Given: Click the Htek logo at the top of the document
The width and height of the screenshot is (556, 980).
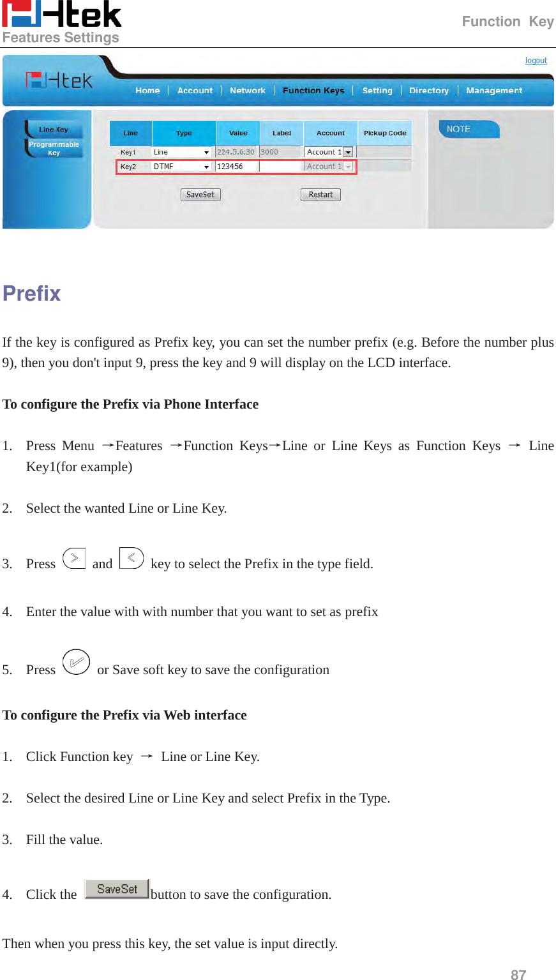Looking at the screenshot, I should (62, 16).
